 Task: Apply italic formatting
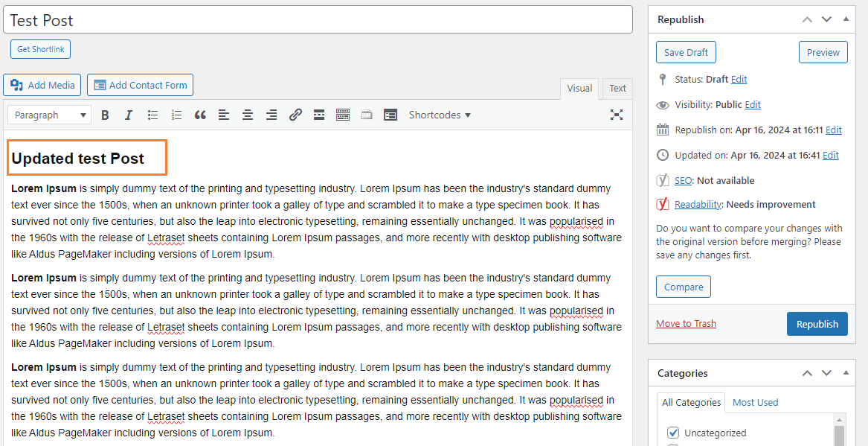129,115
